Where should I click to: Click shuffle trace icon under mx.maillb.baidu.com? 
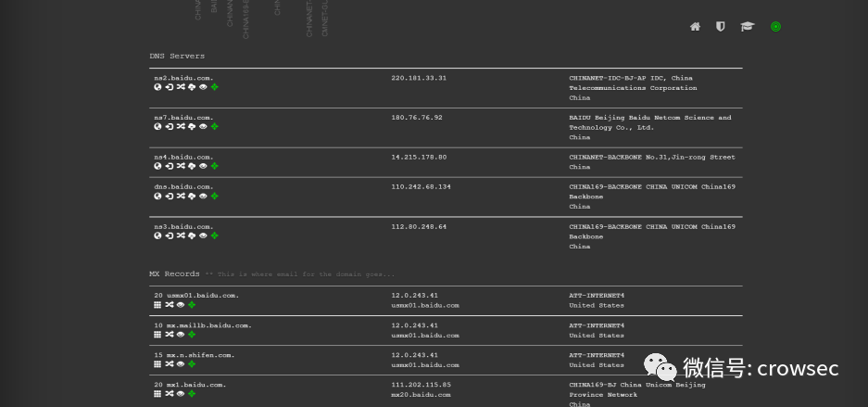coord(169,335)
